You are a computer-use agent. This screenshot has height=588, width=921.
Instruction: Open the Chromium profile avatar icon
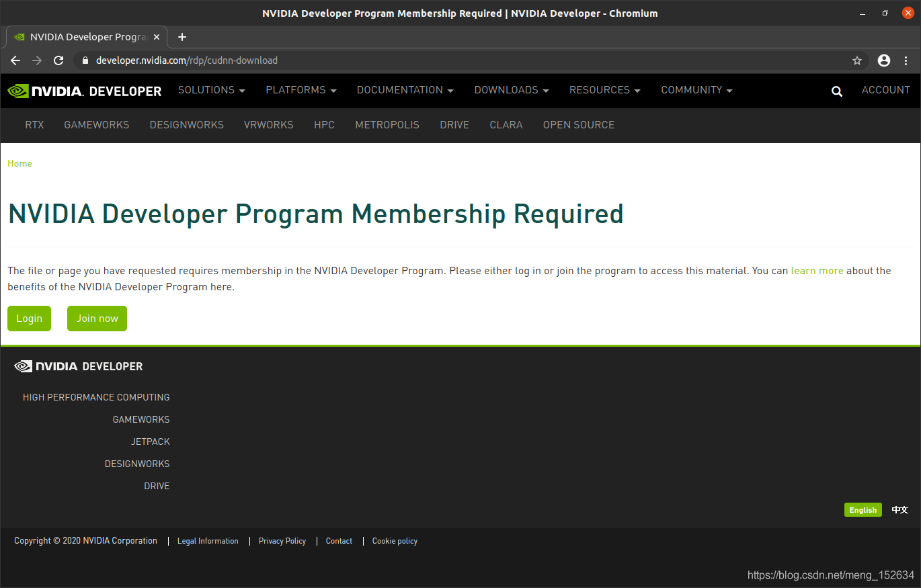tap(884, 60)
